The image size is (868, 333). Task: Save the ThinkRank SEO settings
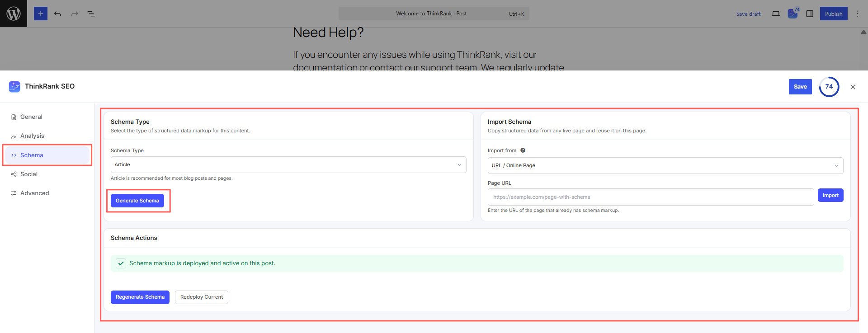pyautogui.click(x=800, y=87)
